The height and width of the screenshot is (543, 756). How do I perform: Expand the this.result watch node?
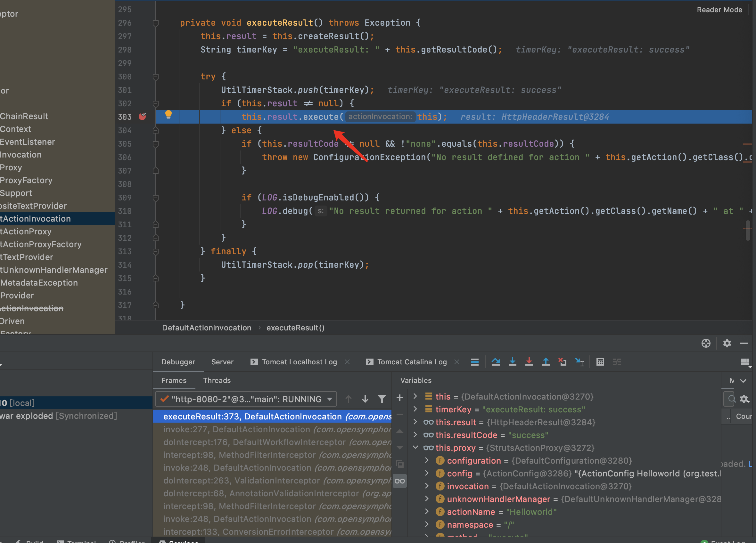(415, 422)
